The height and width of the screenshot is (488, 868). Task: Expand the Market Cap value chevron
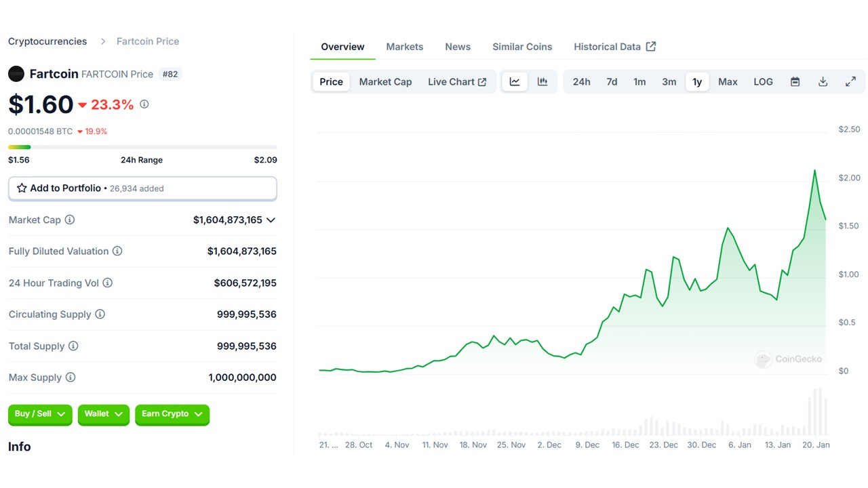pyautogui.click(x=271, y=220)
